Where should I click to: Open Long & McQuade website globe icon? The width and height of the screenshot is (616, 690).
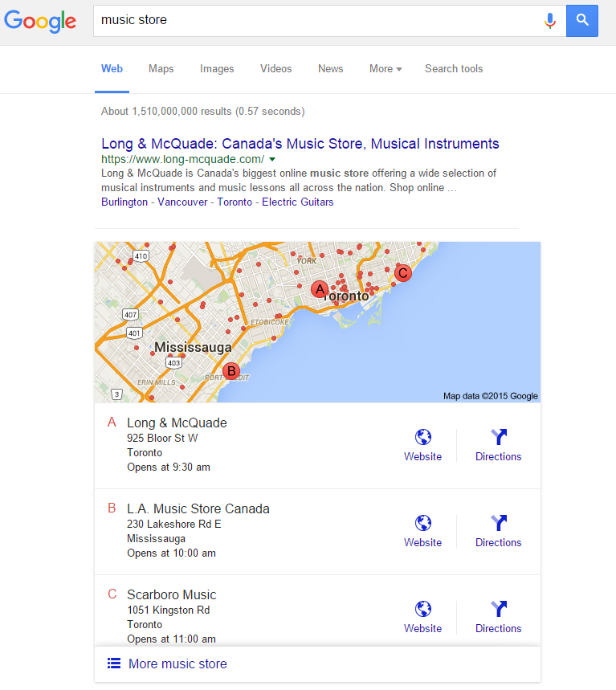422,438
